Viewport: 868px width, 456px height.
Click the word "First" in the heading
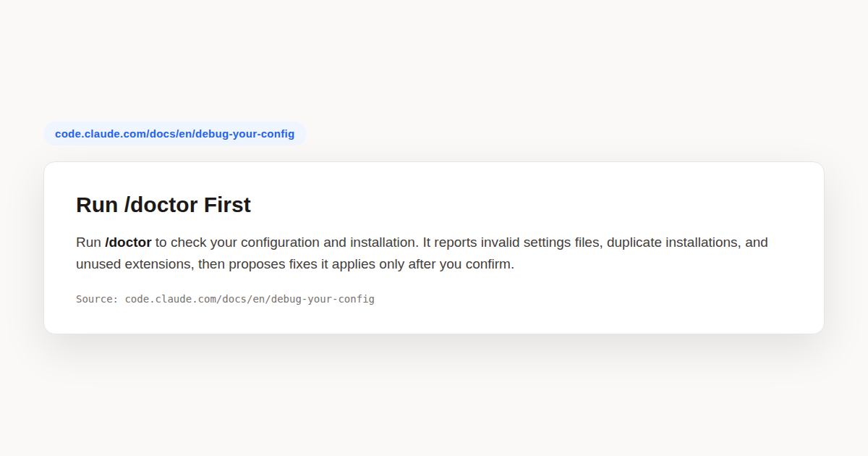227,205
